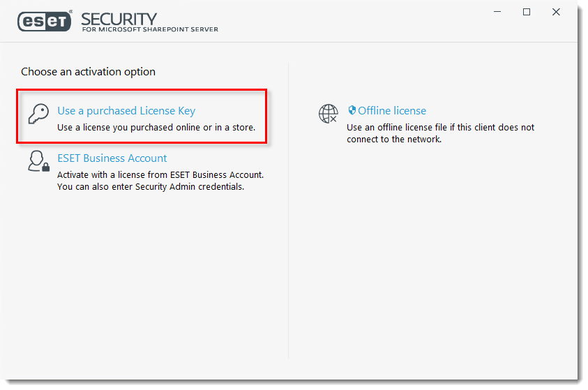
Task: Click 'For Microsoft SharePoint Server' subtitle
Action: coord(150,29)
